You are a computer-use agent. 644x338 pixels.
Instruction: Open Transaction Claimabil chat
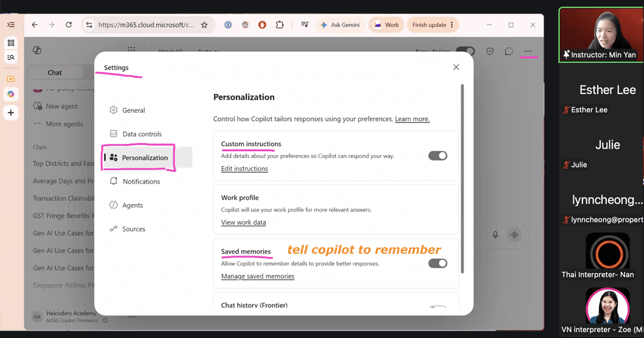click(x=63, y=199)
